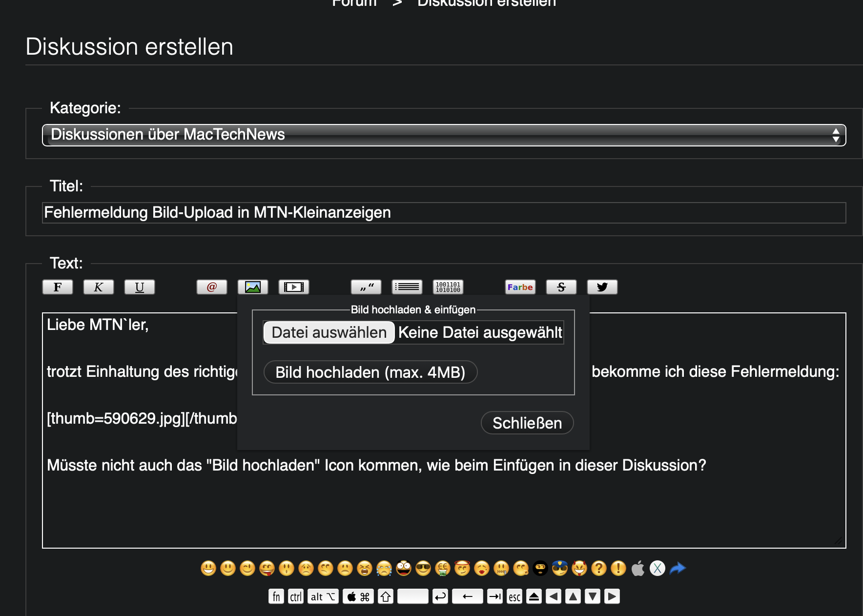Click the Forum breadcrumb link

point(354,3)
